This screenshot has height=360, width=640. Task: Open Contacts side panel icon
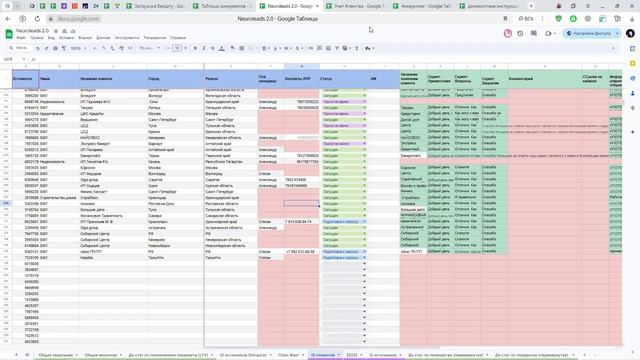632,93
